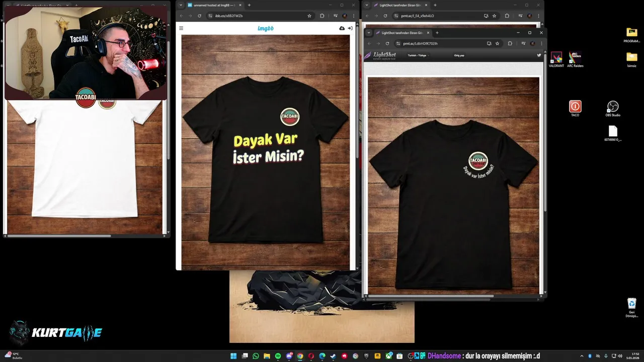The image size is (644, 362).
Task: Open Turkish - Türkçe language dropdown
Action: 418,55
